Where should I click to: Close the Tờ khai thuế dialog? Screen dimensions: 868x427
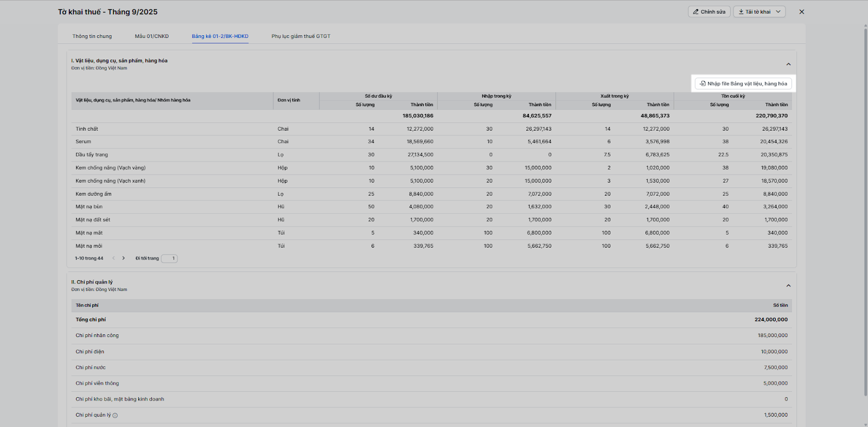coord(801,12)
